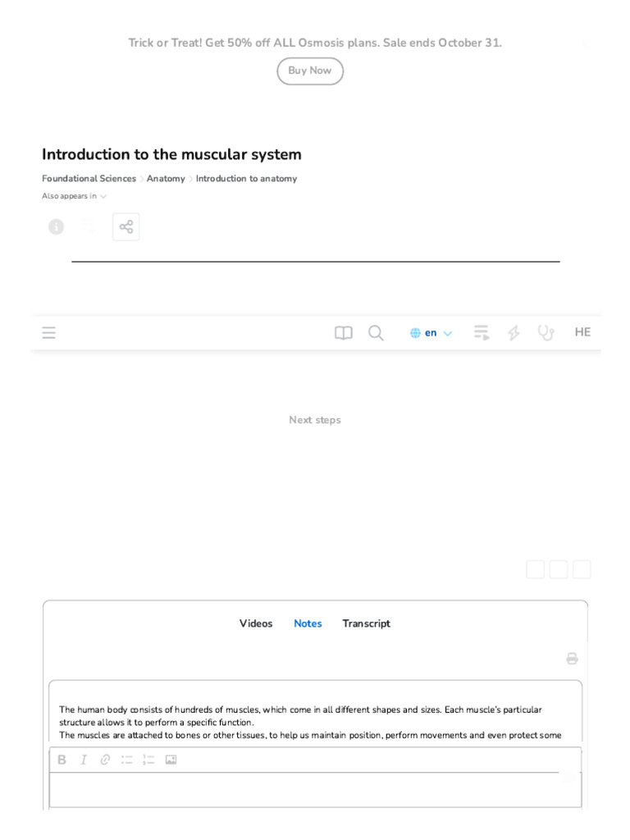Screen dimensions: 630x840
Task: Open the hamburger menu in toolbar
Action: click(48, 333)
